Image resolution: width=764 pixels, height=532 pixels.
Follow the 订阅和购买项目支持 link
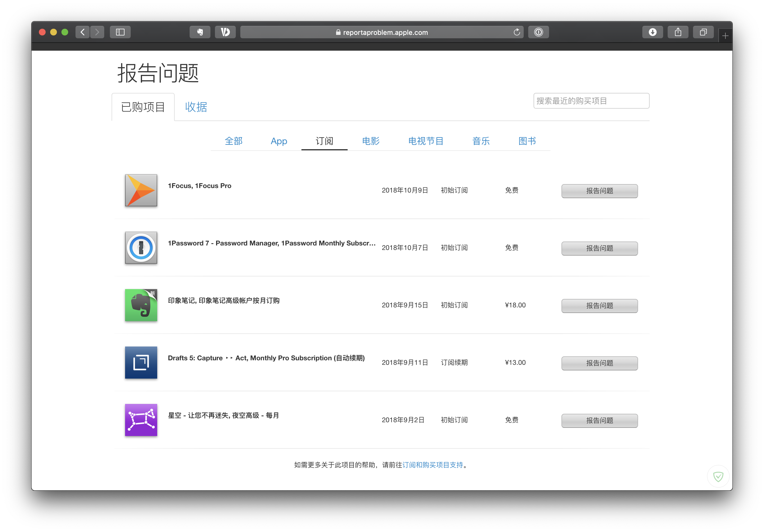(433, 465)
